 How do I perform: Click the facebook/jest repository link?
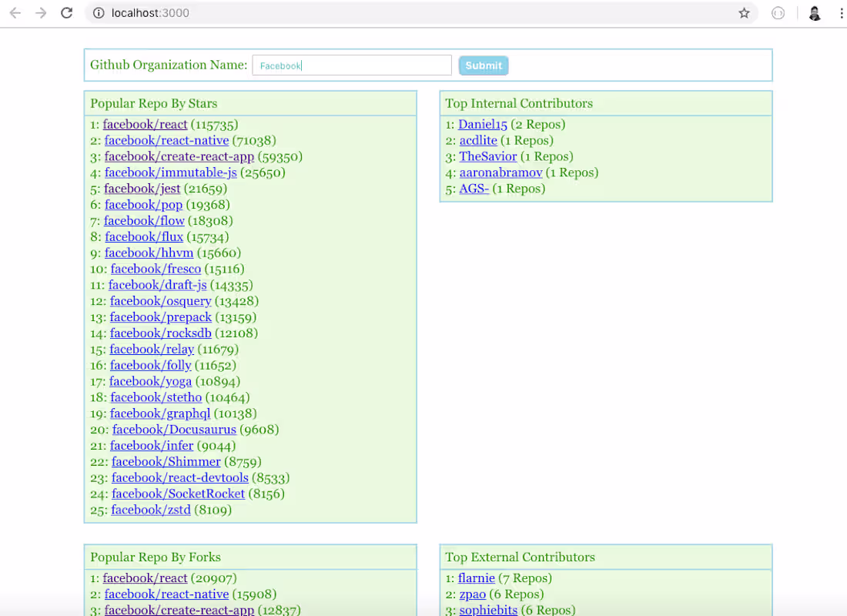[x=142, y=188]
